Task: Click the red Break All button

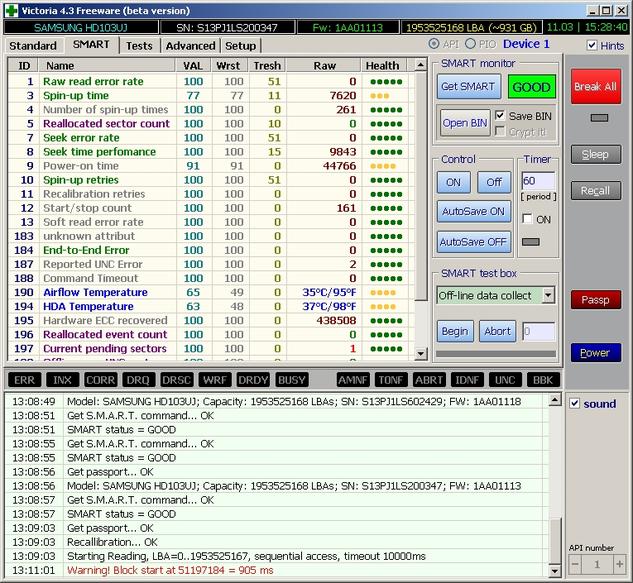Action: (x=595, y=86)
